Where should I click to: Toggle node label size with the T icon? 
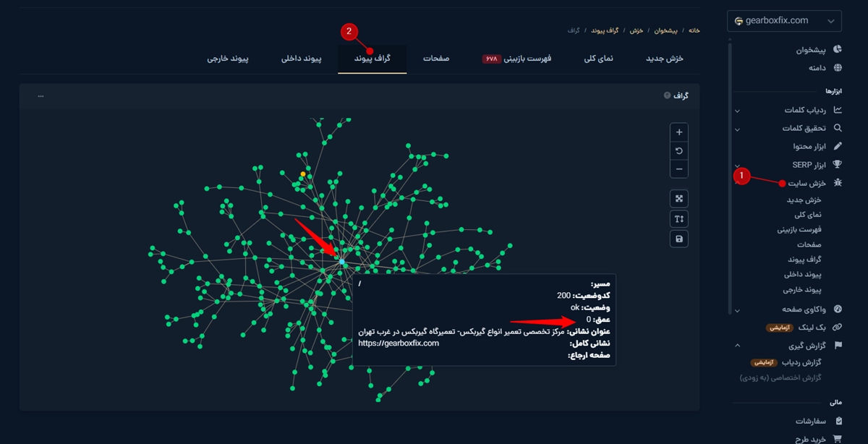[678, 218]
